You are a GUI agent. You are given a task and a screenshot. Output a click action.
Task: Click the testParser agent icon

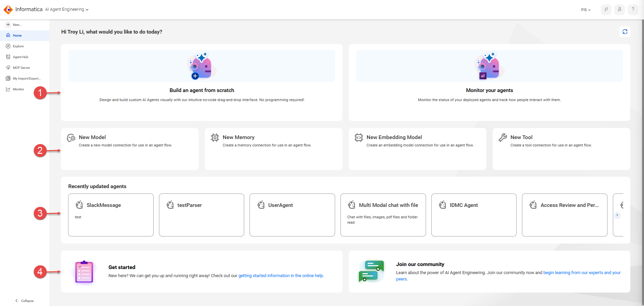tap(170, 205)
